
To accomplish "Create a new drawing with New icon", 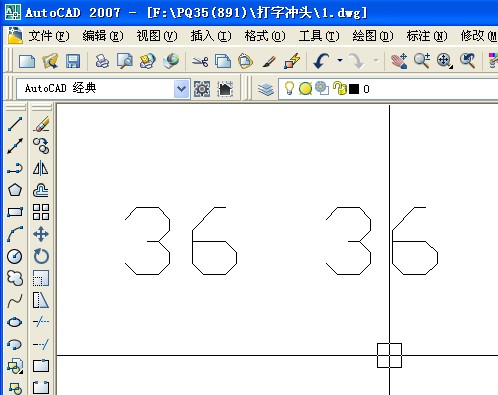I will [x=27, y=61].
